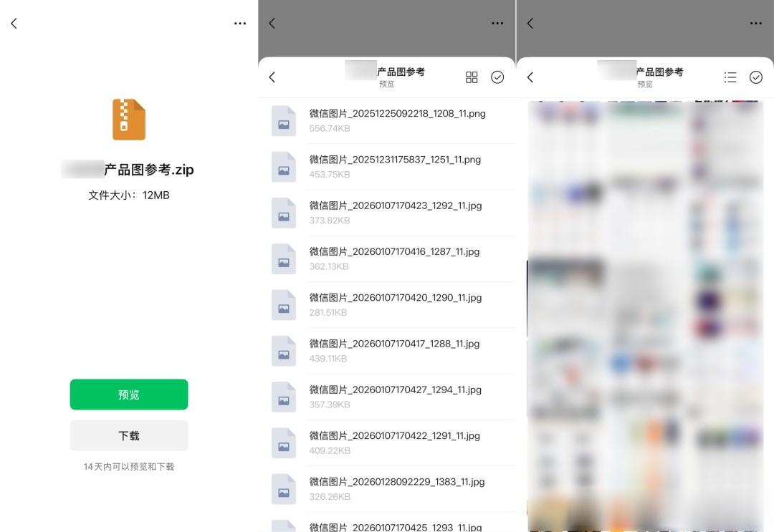Image resolution: width=774 pixels, height=532 pixels.
Task: Click the image icon of the 357.39KB file
Action: 283,397
